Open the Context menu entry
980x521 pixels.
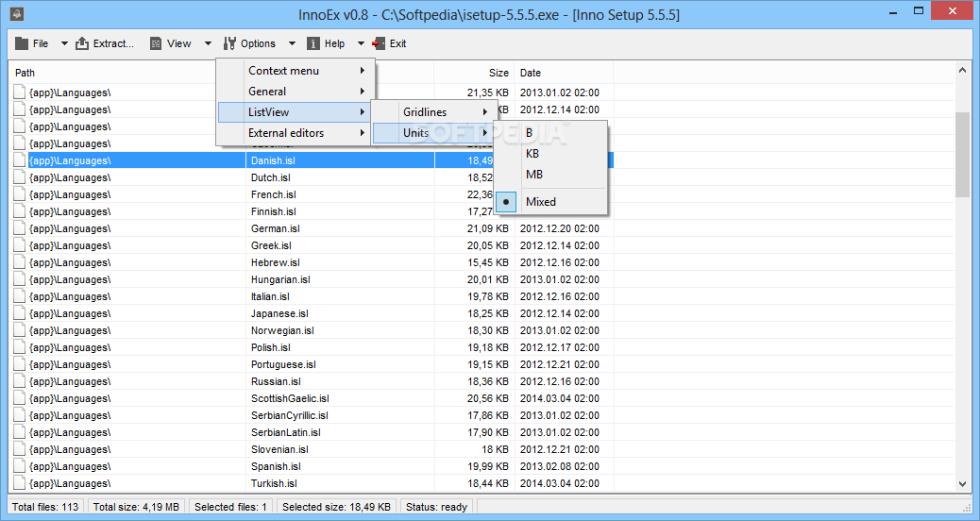[296, 71]
